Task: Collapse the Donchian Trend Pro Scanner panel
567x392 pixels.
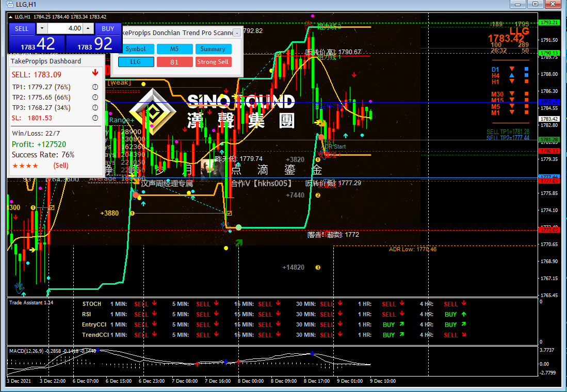Action: 237,33
